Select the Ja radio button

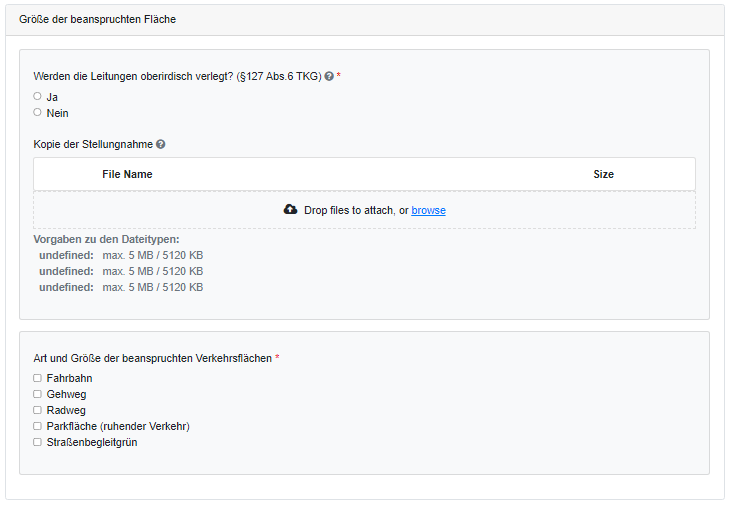[38, 96]
